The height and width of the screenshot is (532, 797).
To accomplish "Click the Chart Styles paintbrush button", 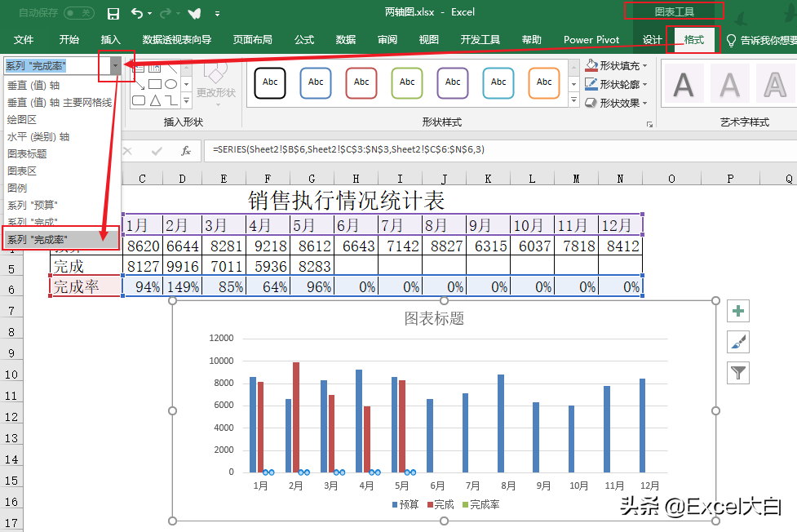I will pyautogui.click(x=738, y=342).
